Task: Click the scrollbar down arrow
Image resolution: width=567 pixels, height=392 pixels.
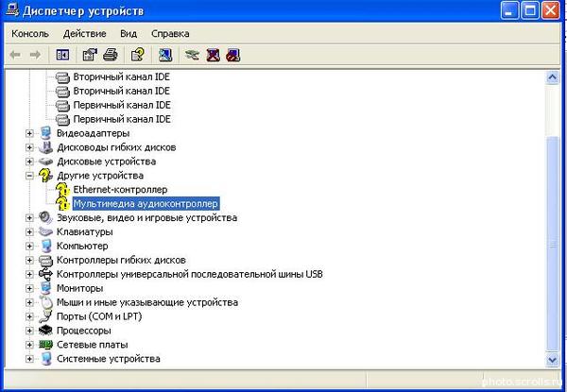Action: tap(553, 360)
